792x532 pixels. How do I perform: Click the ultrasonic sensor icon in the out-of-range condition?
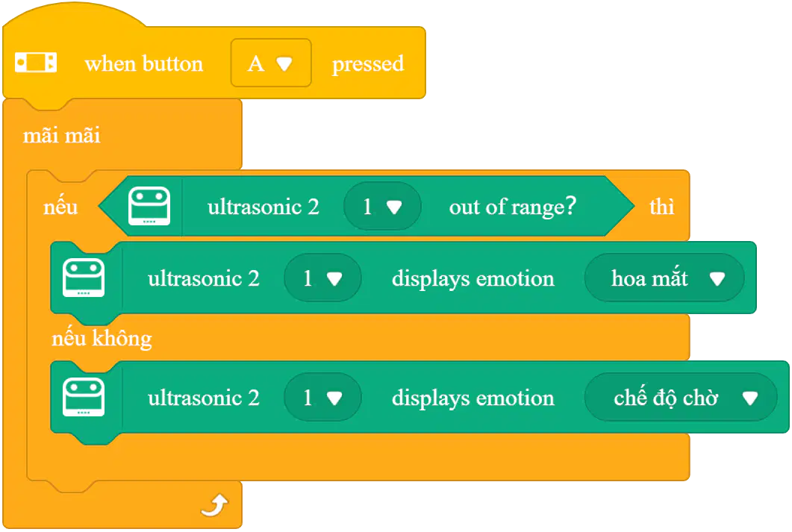click(149, 206)
